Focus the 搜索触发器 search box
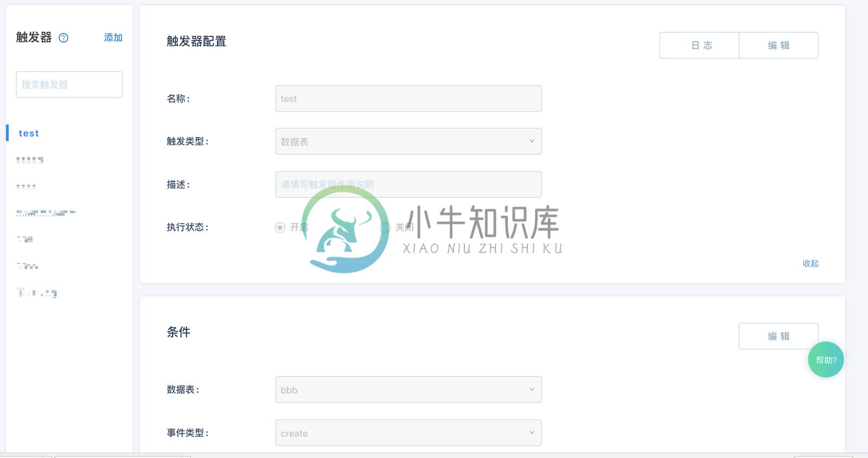Image resolution: width=868 pixels, height=458 pixels. coord(69,85)
